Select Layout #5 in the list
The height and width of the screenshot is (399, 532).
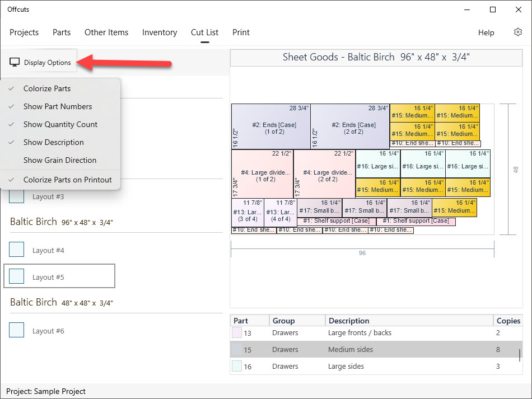point(59,276)
